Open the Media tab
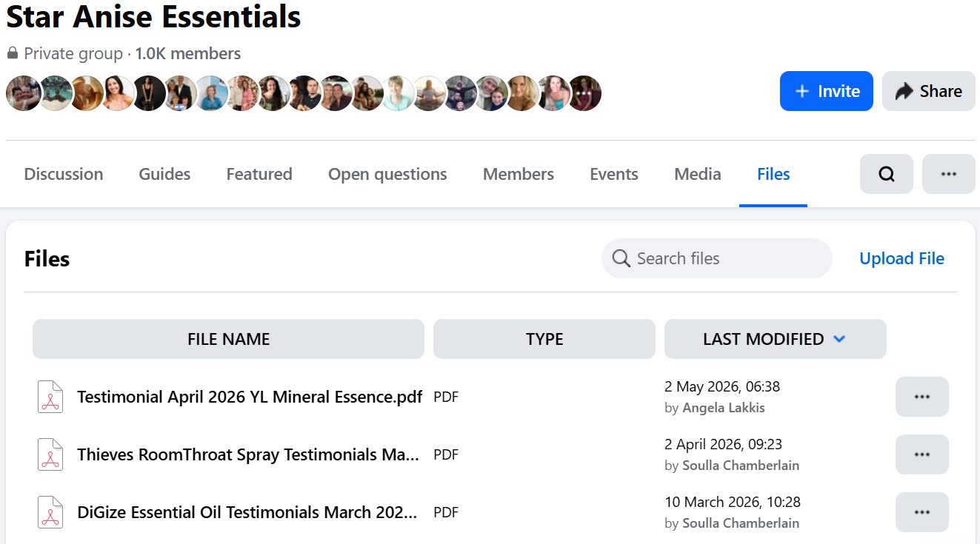 697,174
